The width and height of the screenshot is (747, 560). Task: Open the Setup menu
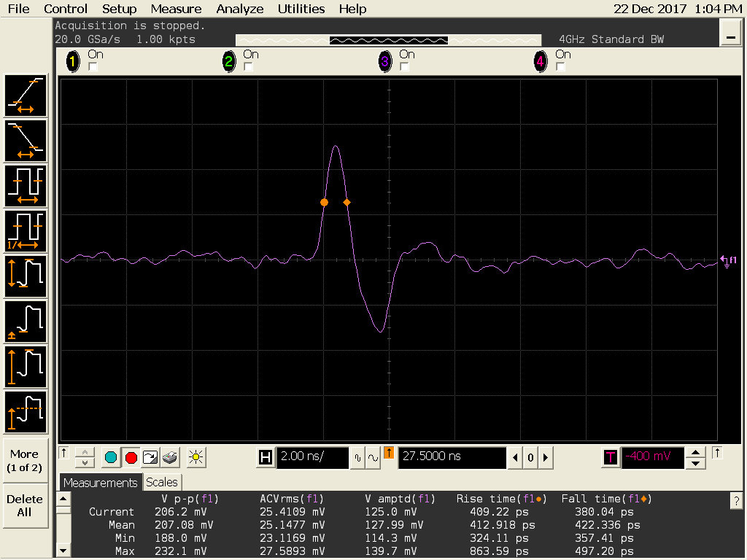[119, 9]
